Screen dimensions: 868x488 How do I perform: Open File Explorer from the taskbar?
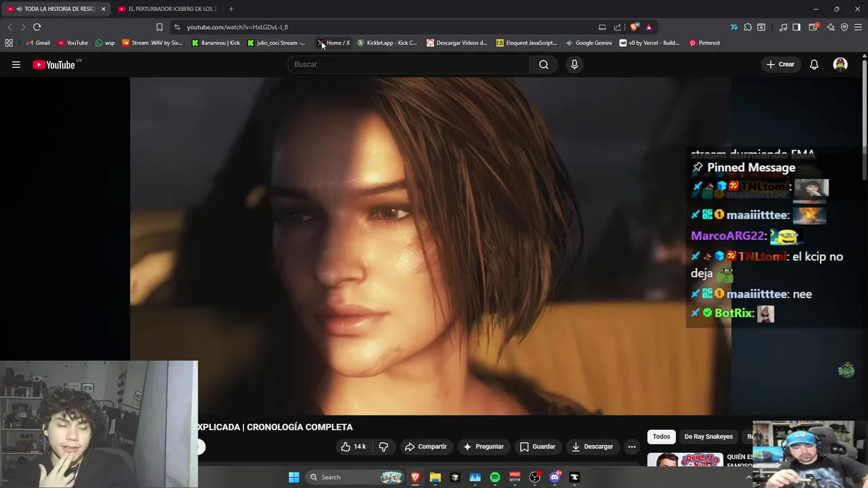(x=435, y=477)
